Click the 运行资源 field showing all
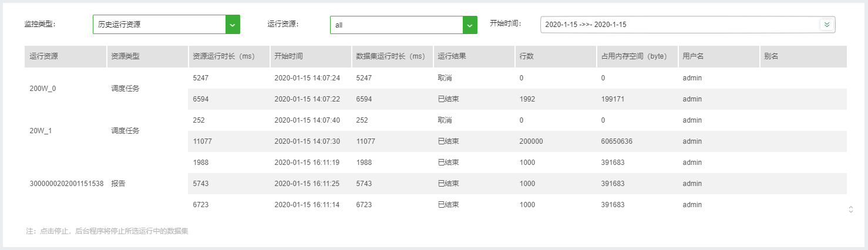The height and width of the screenshot is (250, 868). 396,25
